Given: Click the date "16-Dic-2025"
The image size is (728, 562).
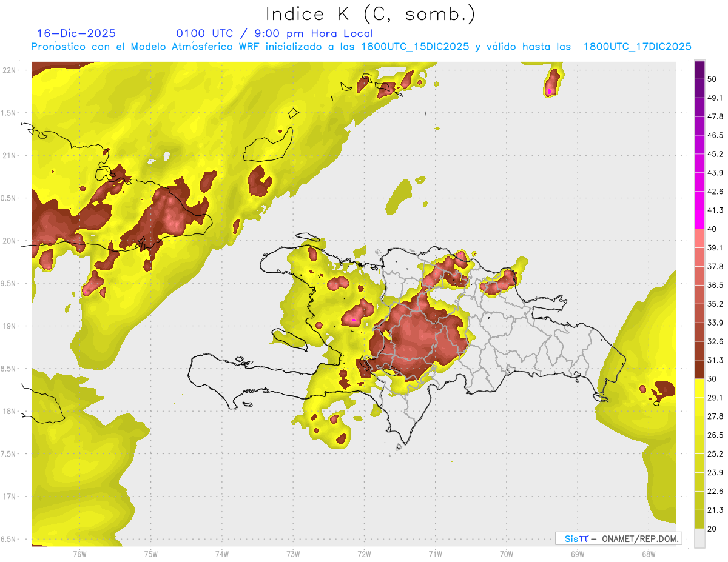Looking at the screenshot, I should [76, 33].
